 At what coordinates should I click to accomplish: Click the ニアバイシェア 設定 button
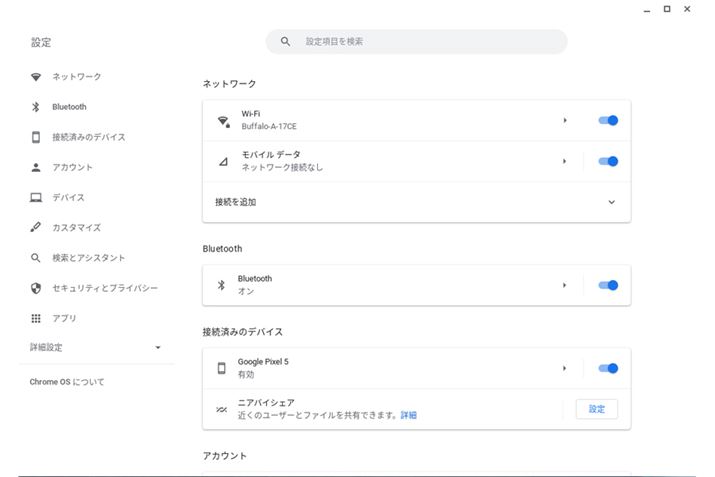596,409
